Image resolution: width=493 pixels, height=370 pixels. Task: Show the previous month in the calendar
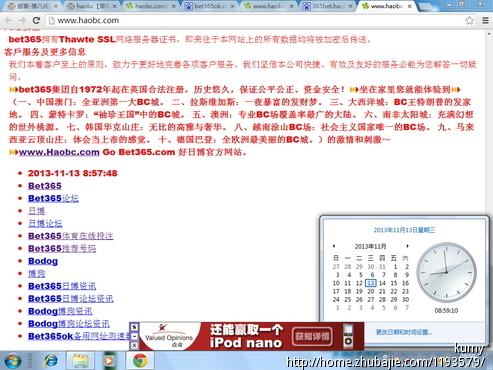(334, 246)
